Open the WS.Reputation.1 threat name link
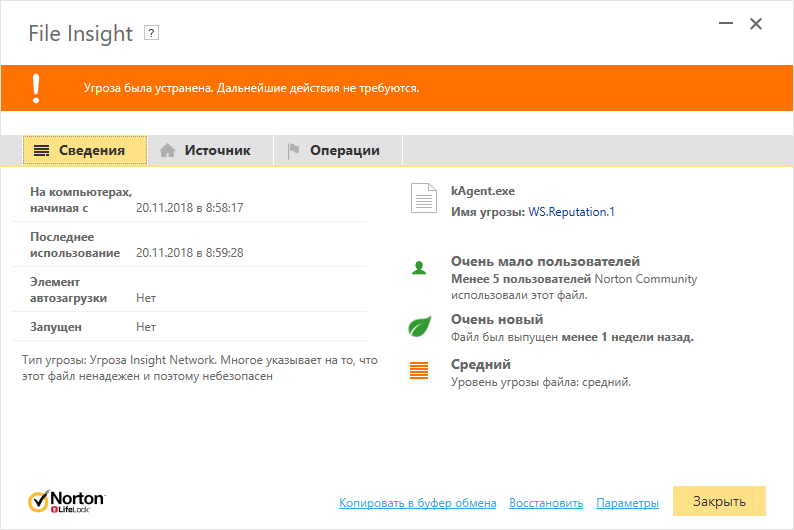The width and height of the screenshot is (794, 530). point(571,212)
